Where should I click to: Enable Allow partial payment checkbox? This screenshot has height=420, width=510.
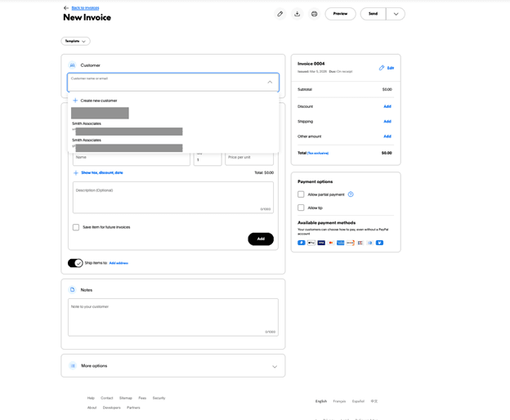(301, 194)
